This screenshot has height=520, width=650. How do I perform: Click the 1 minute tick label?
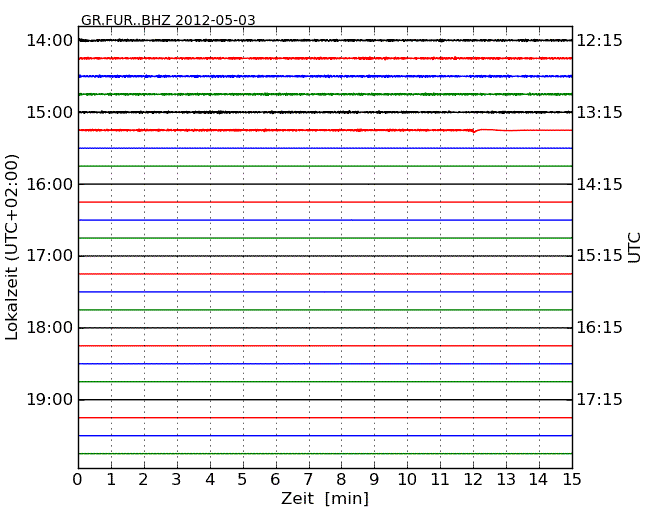[x=111, y=480]
